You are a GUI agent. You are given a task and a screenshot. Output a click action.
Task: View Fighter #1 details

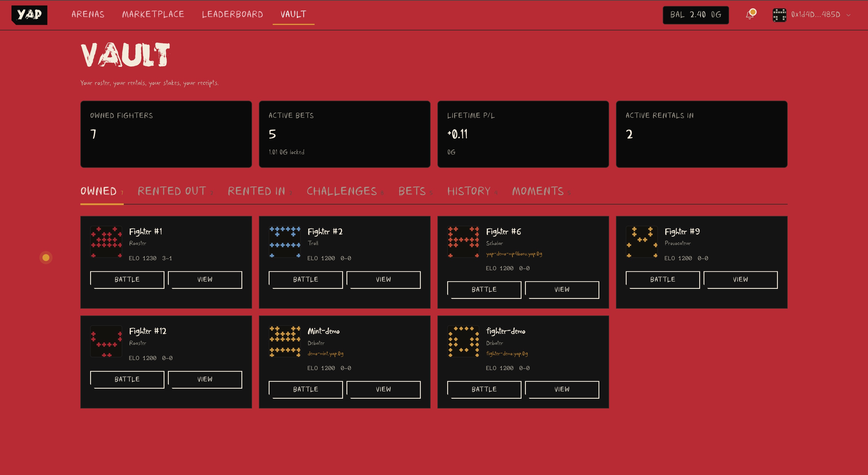point(205,280)
